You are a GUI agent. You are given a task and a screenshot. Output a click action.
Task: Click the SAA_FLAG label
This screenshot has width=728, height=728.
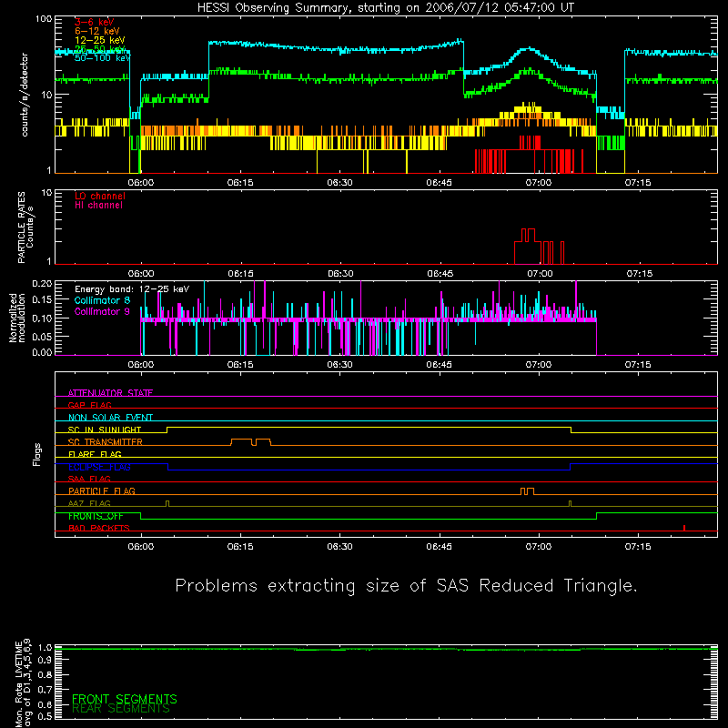(89, 479)
